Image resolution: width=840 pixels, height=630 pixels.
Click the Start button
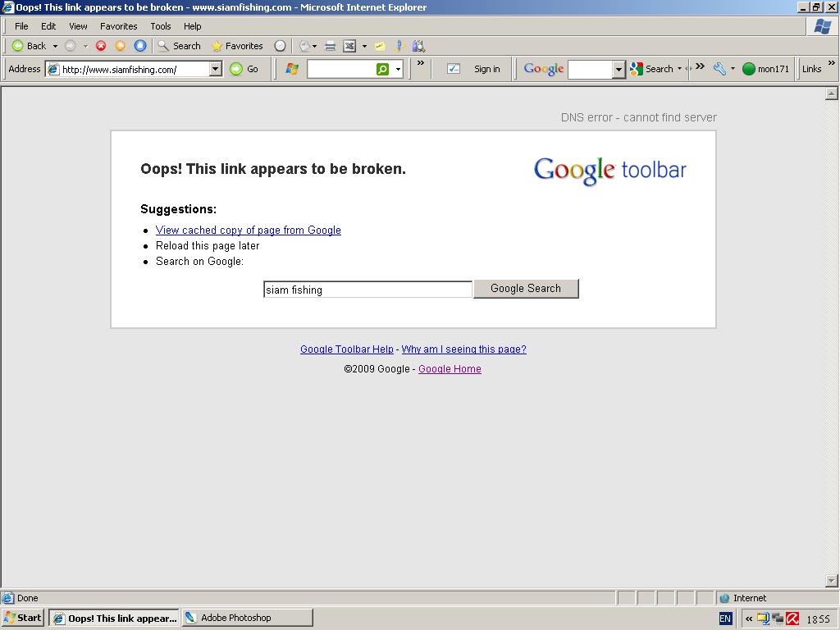(22, 618)
